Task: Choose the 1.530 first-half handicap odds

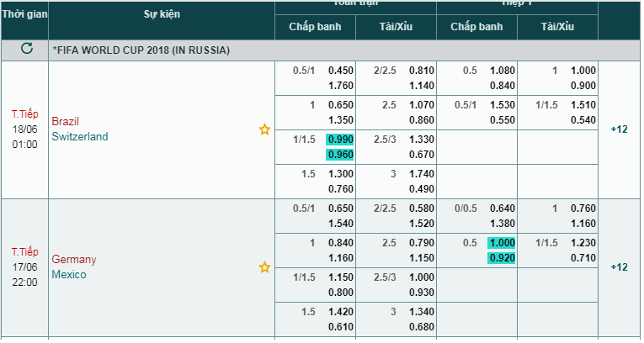Action: [502, 105]
